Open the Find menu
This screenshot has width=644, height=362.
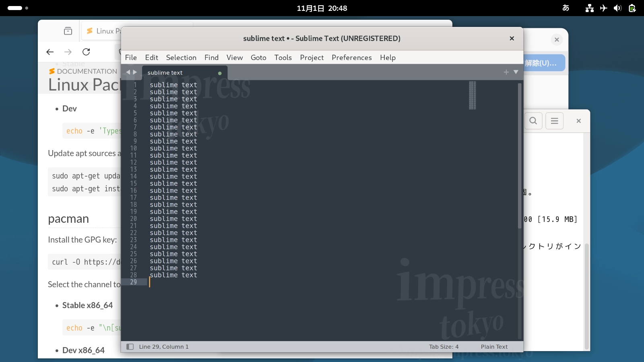coord(211,58)
